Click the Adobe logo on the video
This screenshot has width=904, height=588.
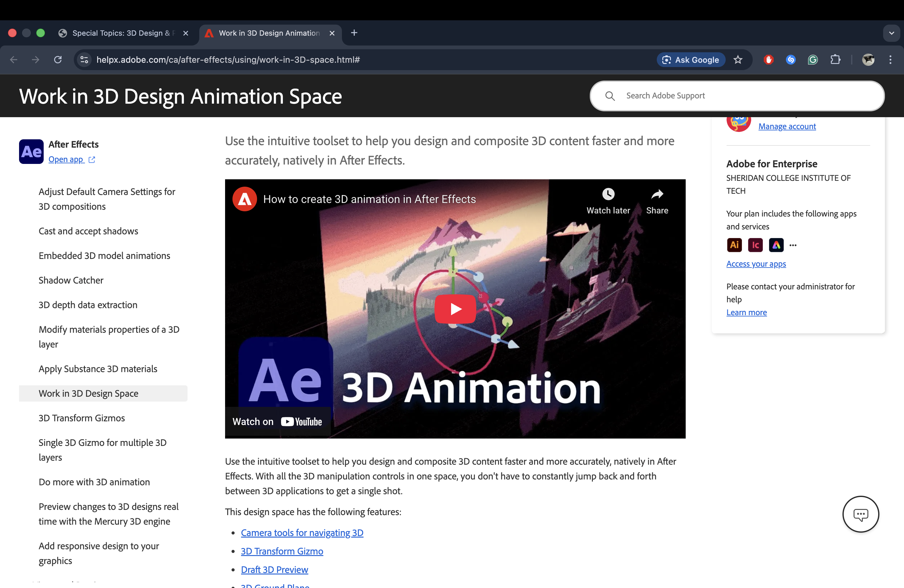[x=244, y=199]
